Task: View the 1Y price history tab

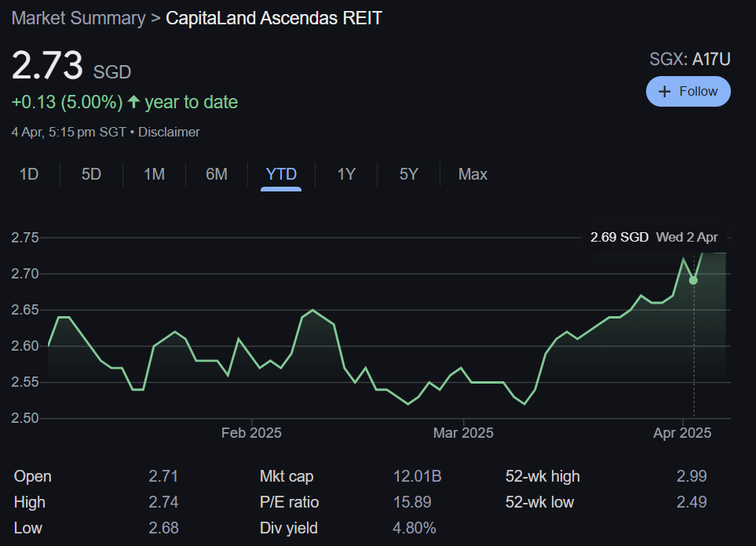Action: point(346,174)
